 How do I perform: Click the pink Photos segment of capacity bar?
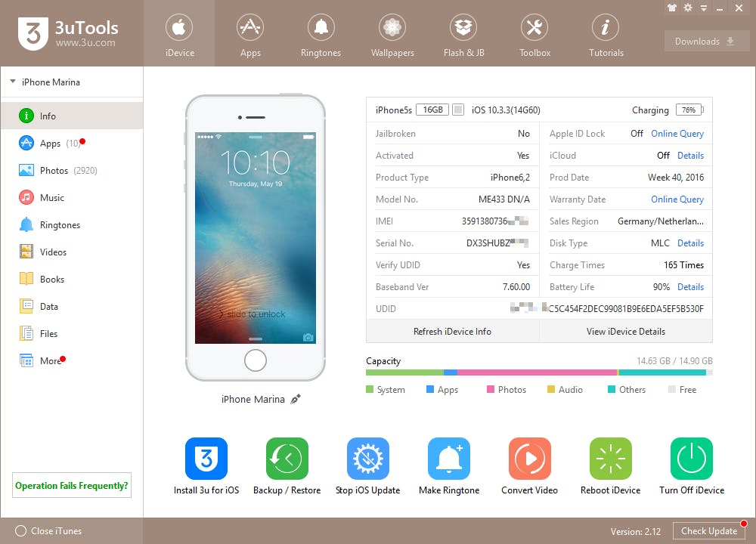(x=537, y=372)
